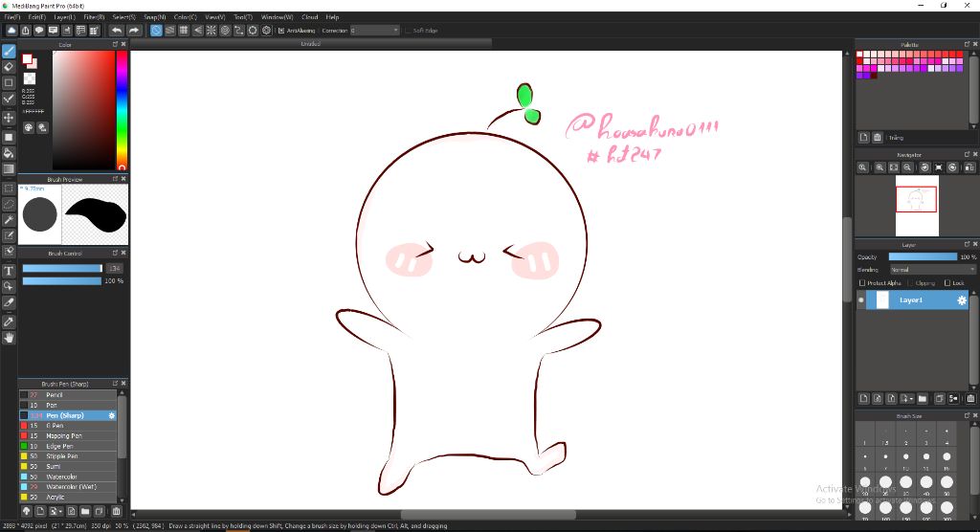Select the Eraser tool
Viewport: 980px width, 532px height.
(9, 67)
